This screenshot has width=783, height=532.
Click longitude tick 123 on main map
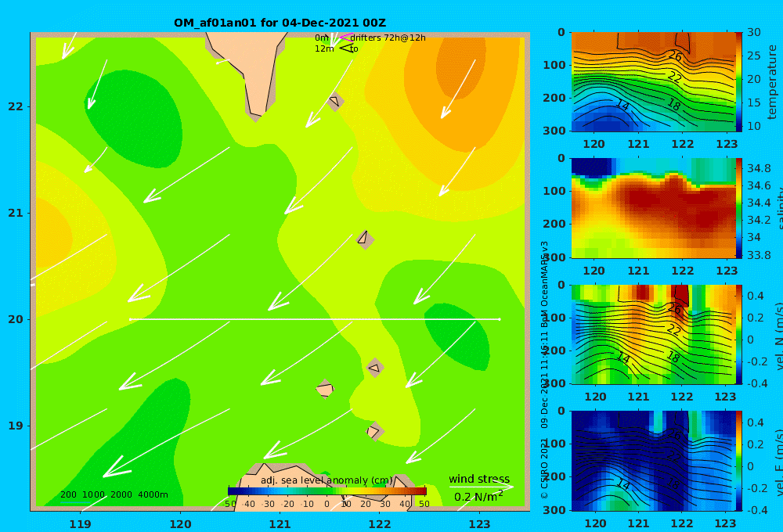point(480,524)
